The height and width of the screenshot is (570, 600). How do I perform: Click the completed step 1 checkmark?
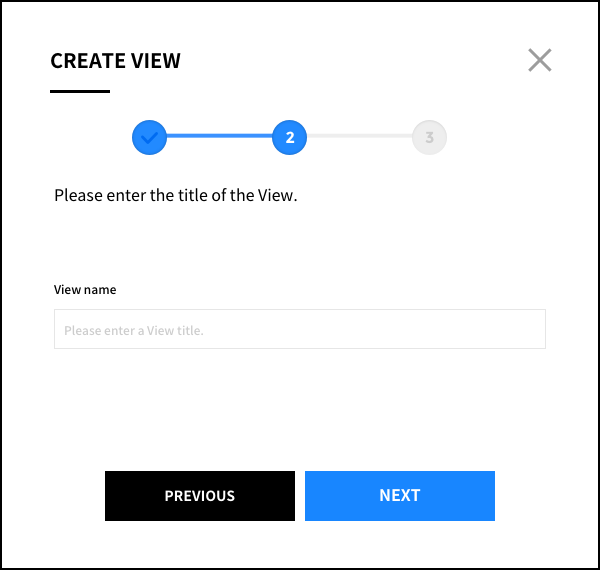[149, 137]
